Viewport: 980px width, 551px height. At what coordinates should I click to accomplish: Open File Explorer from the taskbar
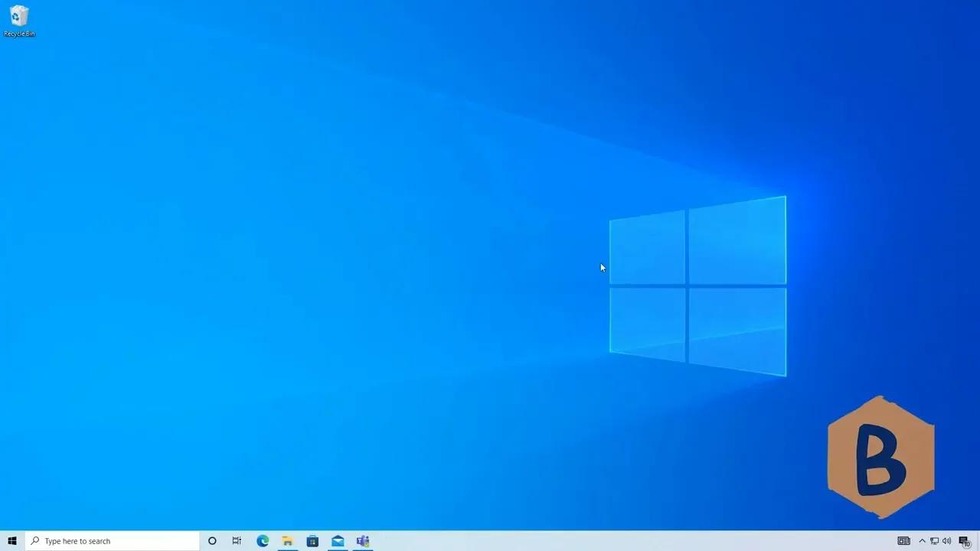[287, 541]
